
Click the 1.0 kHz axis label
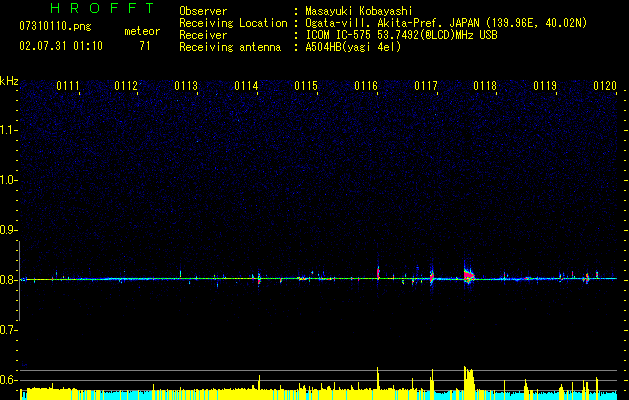pyautogui.click(x=8, y=180)
